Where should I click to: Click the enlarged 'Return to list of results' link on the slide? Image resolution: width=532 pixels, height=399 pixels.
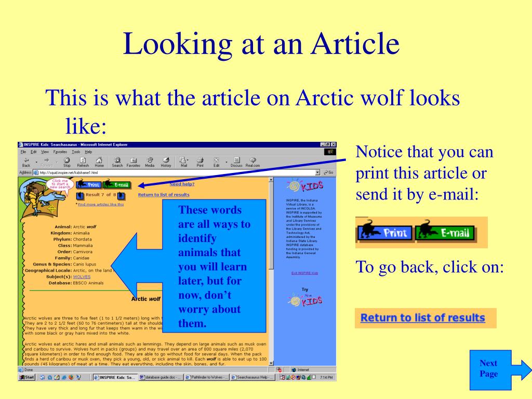point(422,318)
